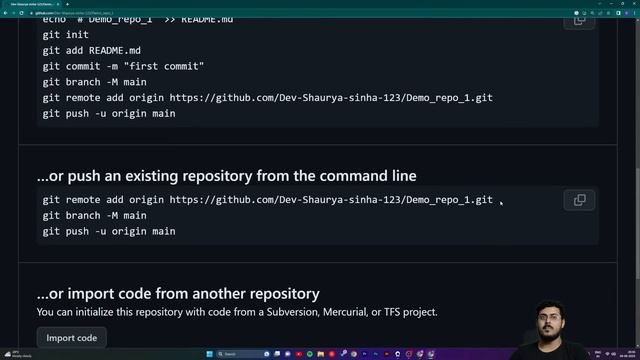Open the green Spotify taskbar icon

click(x=310, y=354)
